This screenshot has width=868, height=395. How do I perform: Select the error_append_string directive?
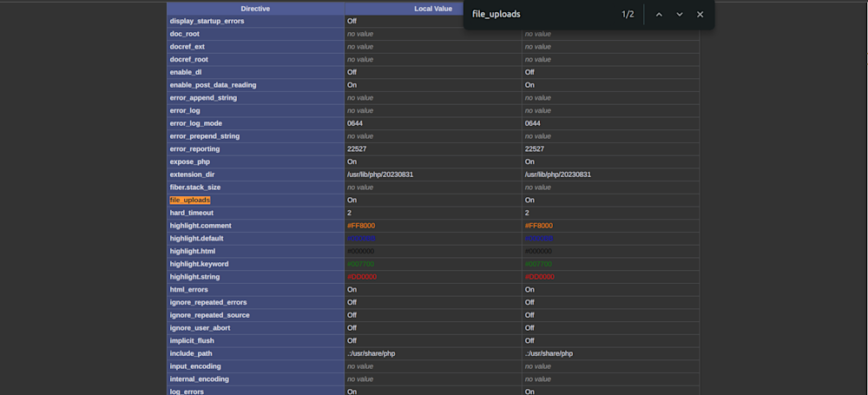point(203,97)
